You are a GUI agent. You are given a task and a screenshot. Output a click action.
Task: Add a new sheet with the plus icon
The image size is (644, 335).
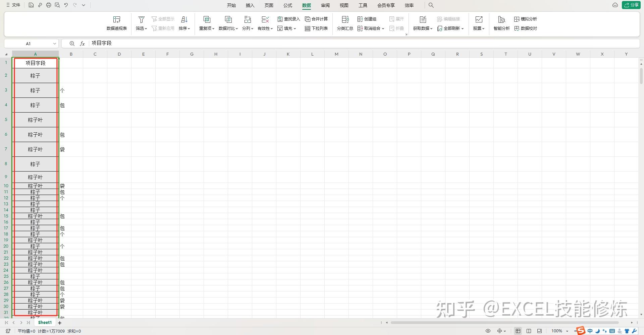(x=60, y=323)
